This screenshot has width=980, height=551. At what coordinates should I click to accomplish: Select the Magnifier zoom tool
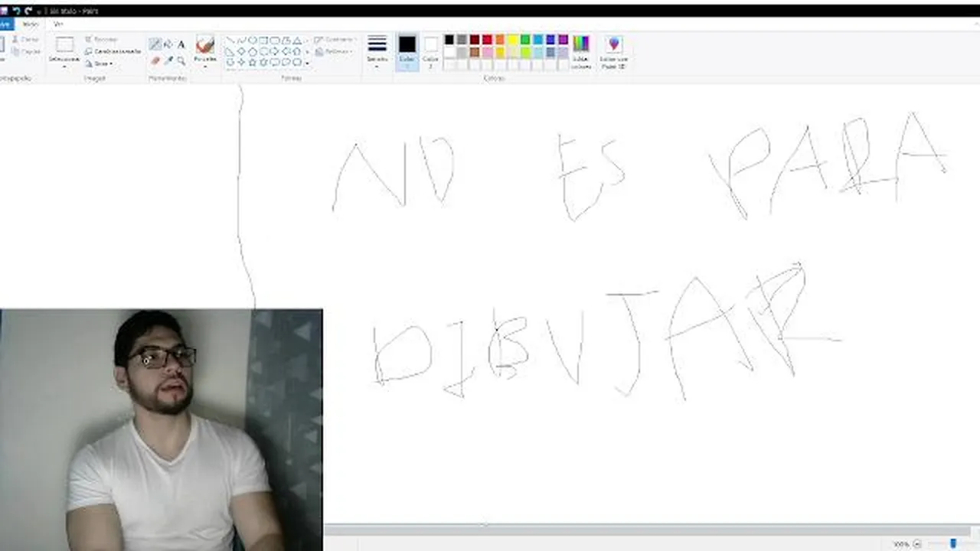click(x=181, y=60)
